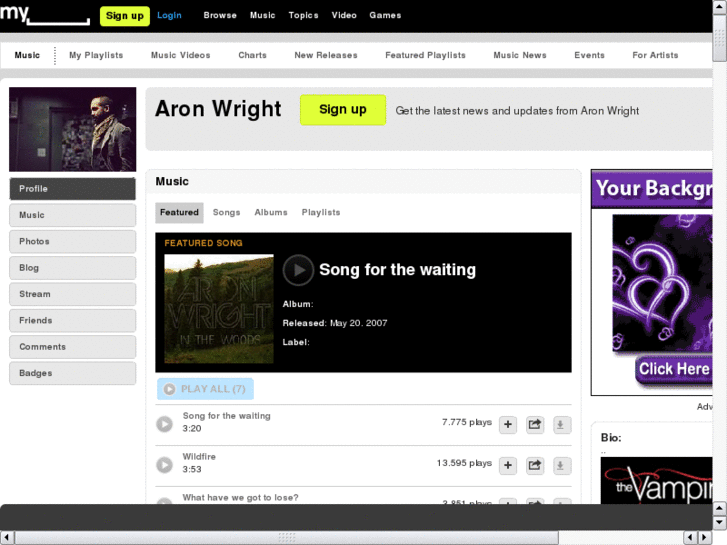This screenshot has width=727, height=545.
Task: Open the Browse menu
Action: click(220, 15)
